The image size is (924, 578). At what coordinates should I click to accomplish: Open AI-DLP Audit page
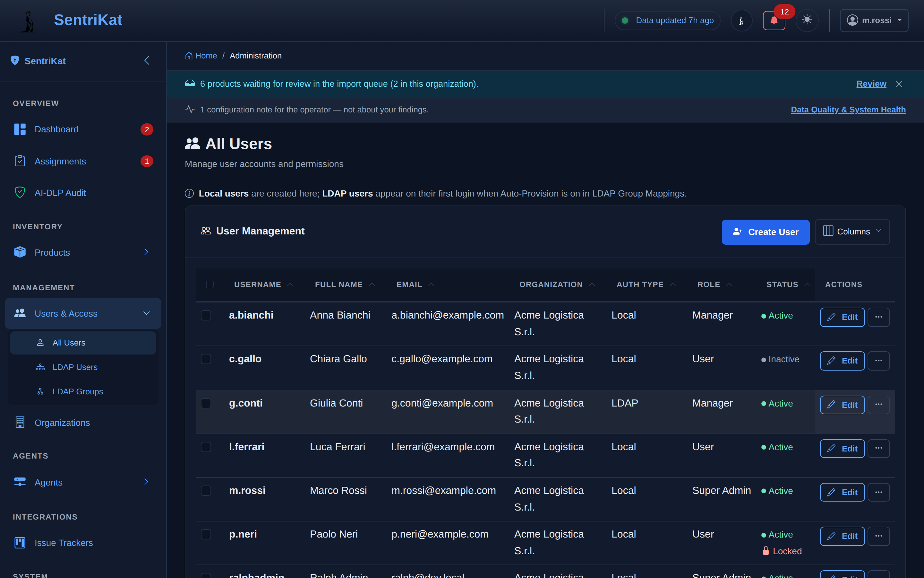point(83,193)
